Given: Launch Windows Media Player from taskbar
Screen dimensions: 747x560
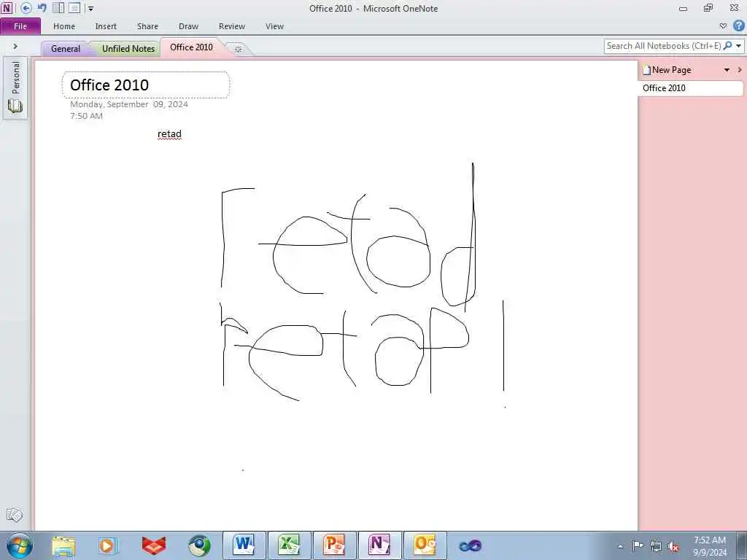Looking at the screenshot, I should [x=108, y=545].
